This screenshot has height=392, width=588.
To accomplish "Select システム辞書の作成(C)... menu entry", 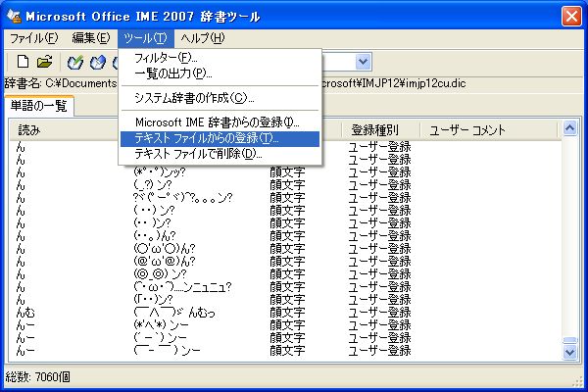I will (x=220, y=98).
